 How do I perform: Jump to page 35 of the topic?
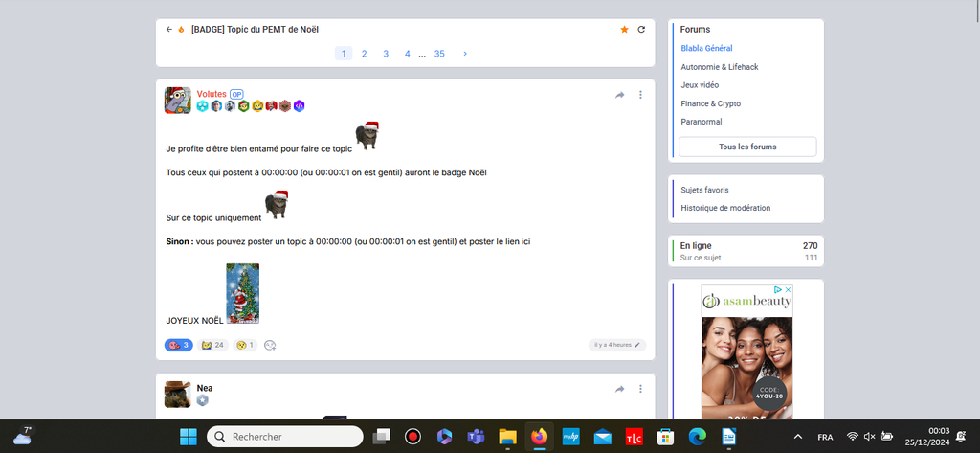pyautogui.click(x=439, y=54)
